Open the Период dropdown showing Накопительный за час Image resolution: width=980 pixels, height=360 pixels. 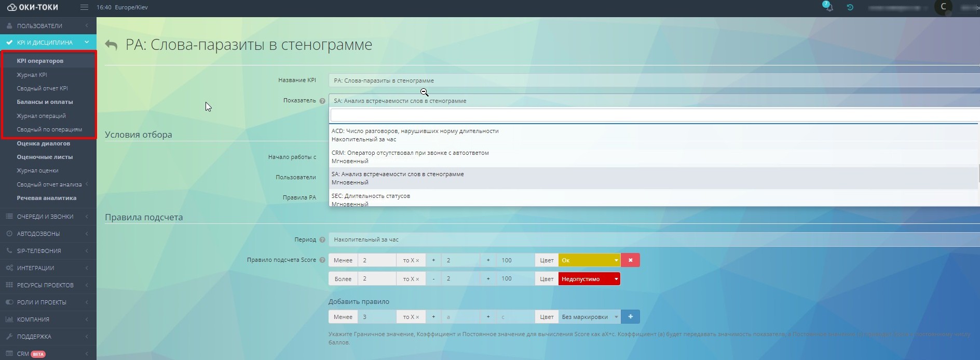pos(654,239)
